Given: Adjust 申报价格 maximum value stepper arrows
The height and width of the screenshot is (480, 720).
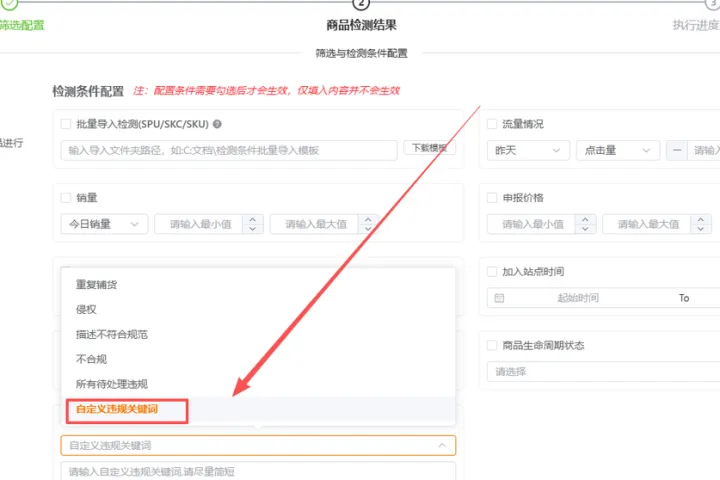Looking at the screenshot, I should (701, 224).
